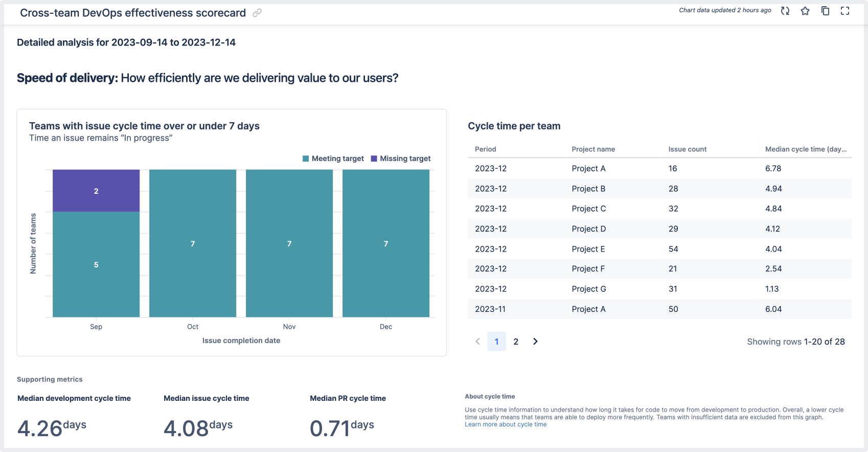Viewport: 868px width, 452px height.
Task: Select the Project E table row
Action: pos(659,249)
